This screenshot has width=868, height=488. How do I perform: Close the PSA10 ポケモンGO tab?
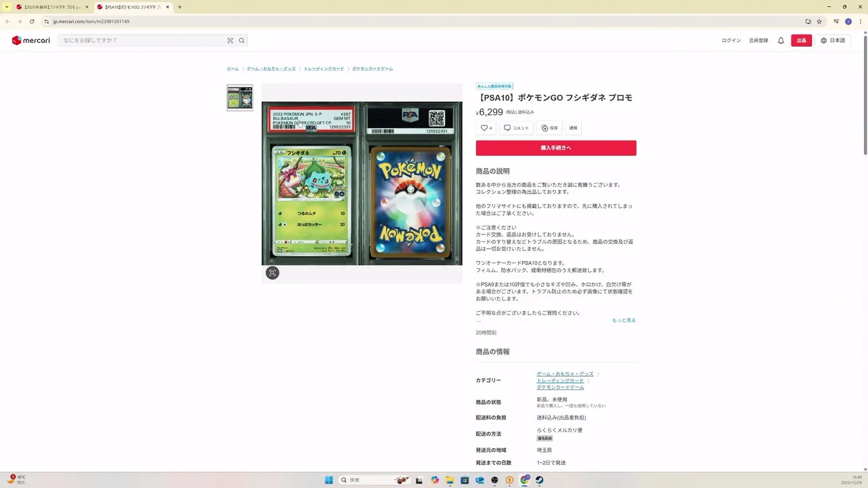[x=168, y=7]
